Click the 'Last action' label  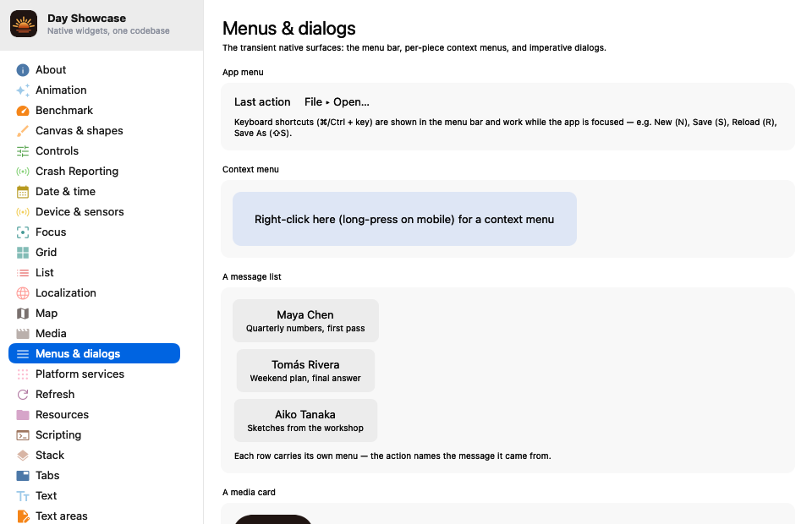262,102
